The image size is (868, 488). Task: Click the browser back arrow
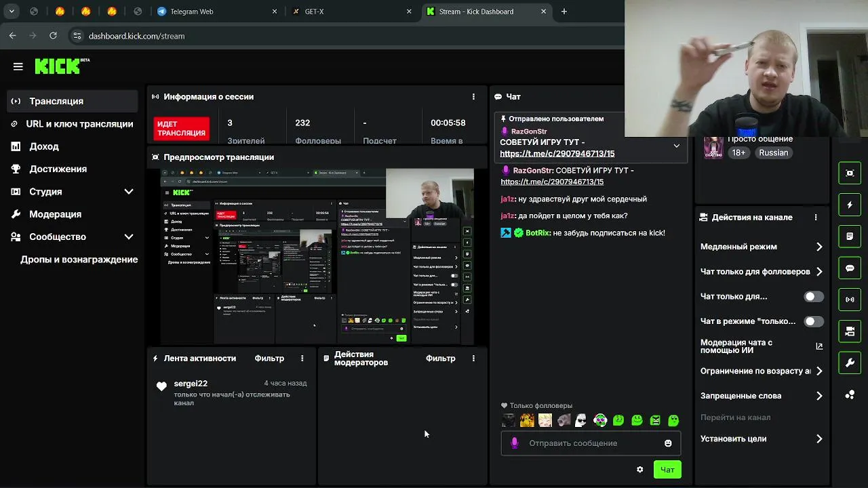coord(12,36)
